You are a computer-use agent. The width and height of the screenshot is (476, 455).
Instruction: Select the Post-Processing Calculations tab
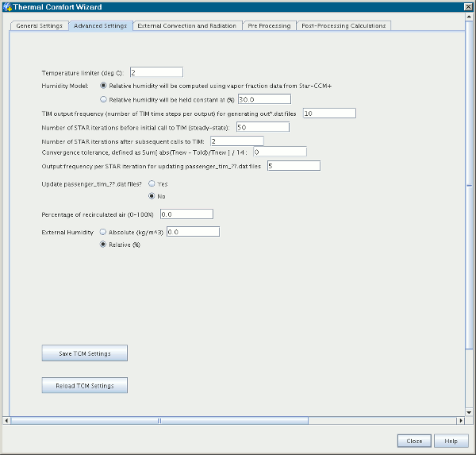(x=344, y=25)
